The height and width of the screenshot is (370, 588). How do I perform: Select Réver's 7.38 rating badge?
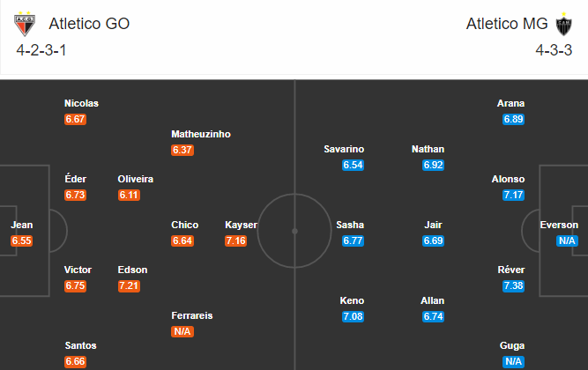pos(513,285)
